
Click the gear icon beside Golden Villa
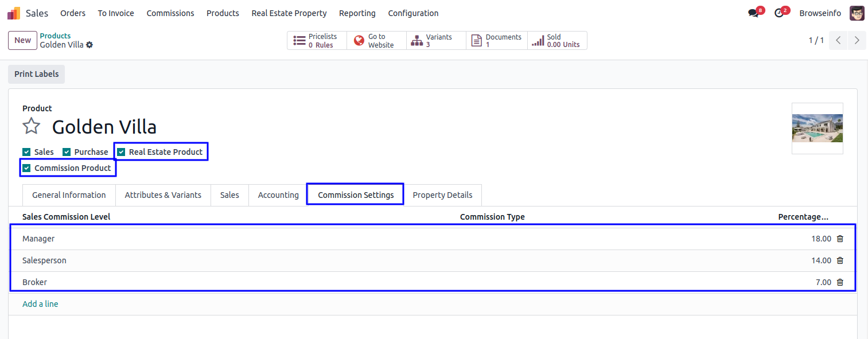click(89, 45)
